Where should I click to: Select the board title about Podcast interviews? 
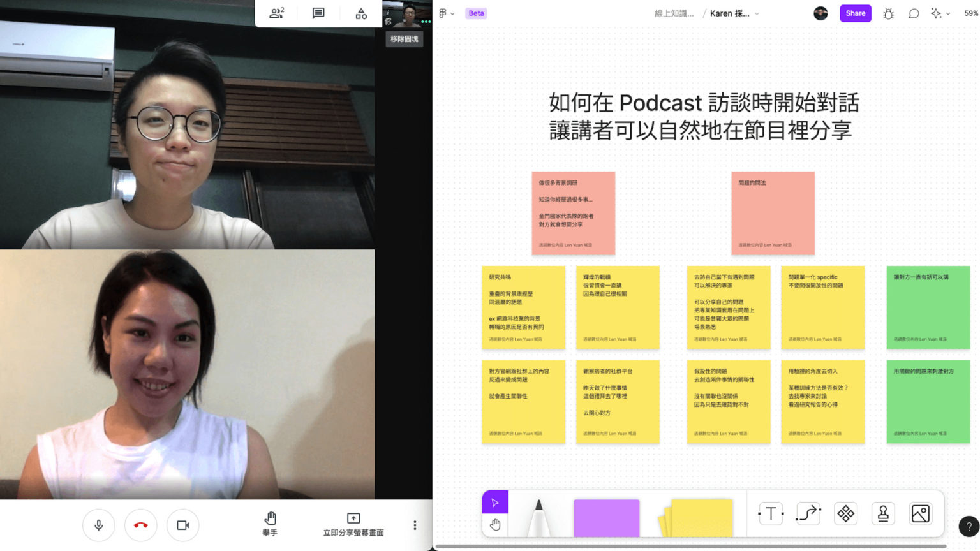pyautogui.click(x=704, y=116)
